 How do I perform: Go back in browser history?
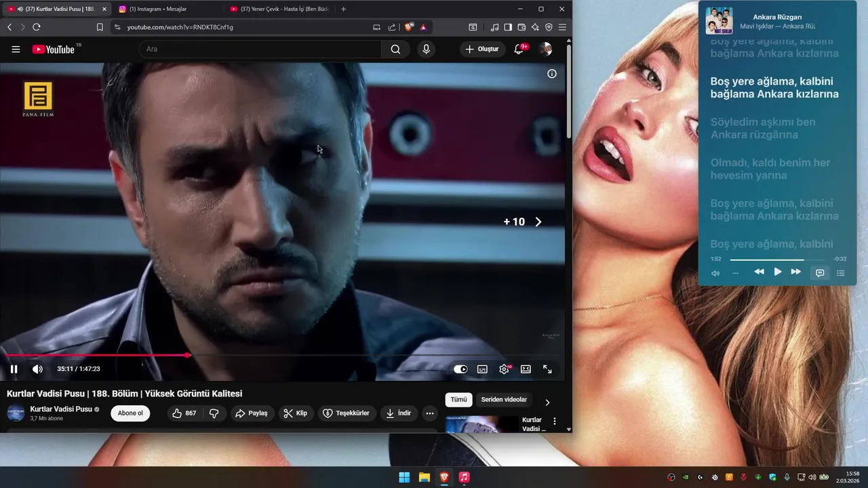click(9, 27)
